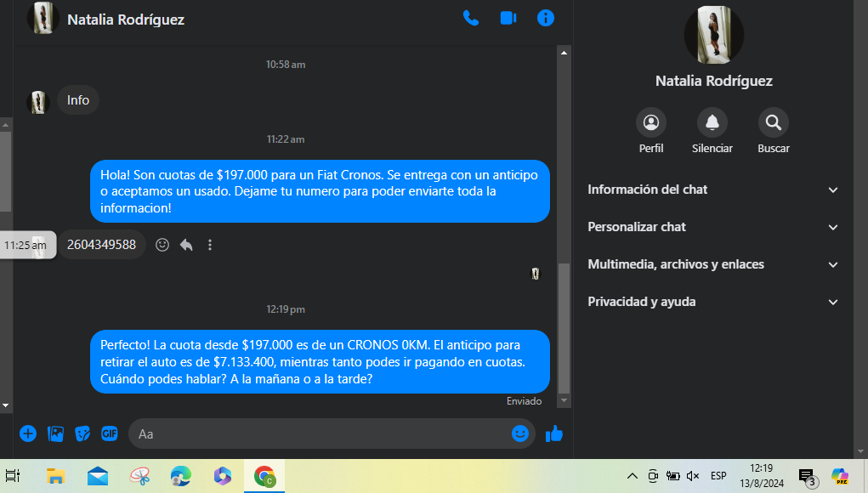The height and width of the screenshot is (493, 868).
Task: Attach a photo using the image icon
Action: (x=55, y=433)
